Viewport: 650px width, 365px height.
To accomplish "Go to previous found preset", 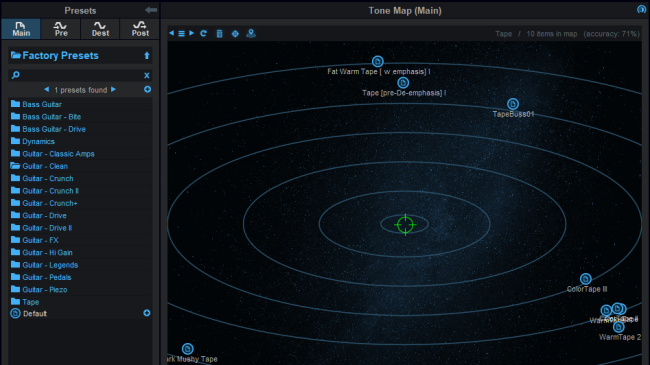I will (x=46, y=90).
